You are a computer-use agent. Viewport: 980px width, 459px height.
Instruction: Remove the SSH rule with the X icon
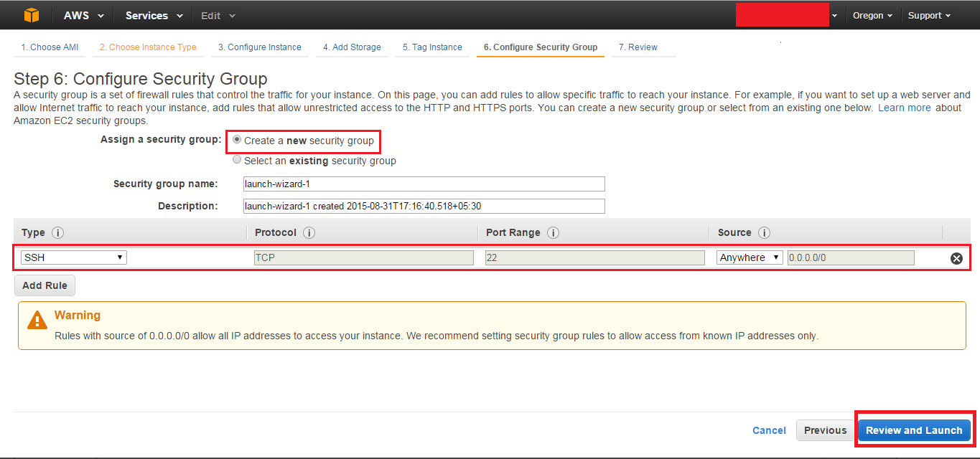click(x=956, y=258)
